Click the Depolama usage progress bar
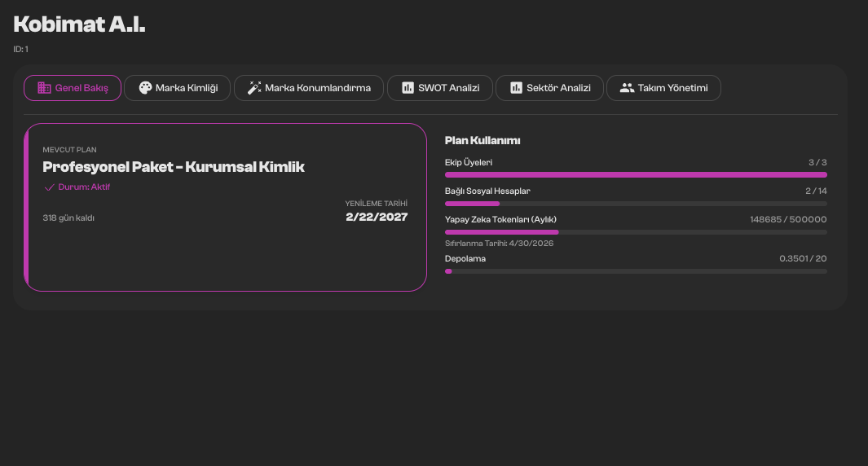Viewport: 868px width, 466px height. pyautogui.click(x=636, y=271)
